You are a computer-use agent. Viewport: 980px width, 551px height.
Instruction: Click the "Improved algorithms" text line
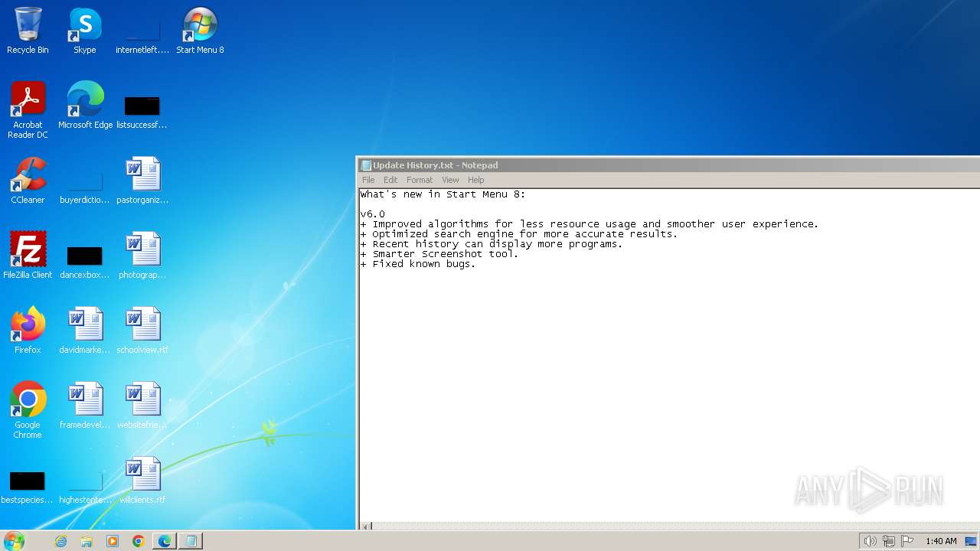[x=590, y=224]
